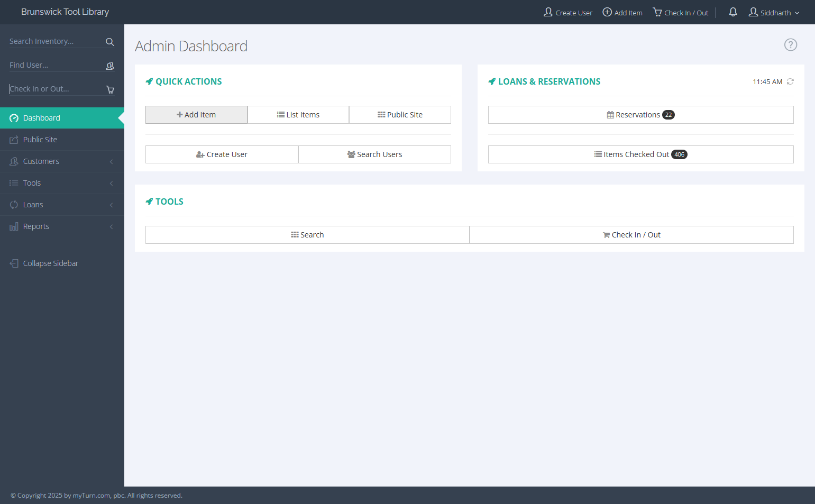
Task: Open the help question mark icon
Action: pyautogui.click(x=791, y=45)
